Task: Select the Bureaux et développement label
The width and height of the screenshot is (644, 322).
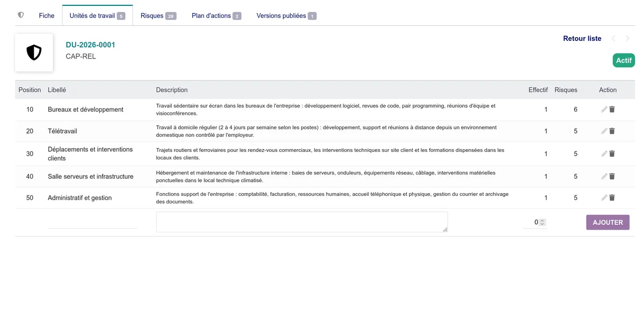Action: click(86, 109)
